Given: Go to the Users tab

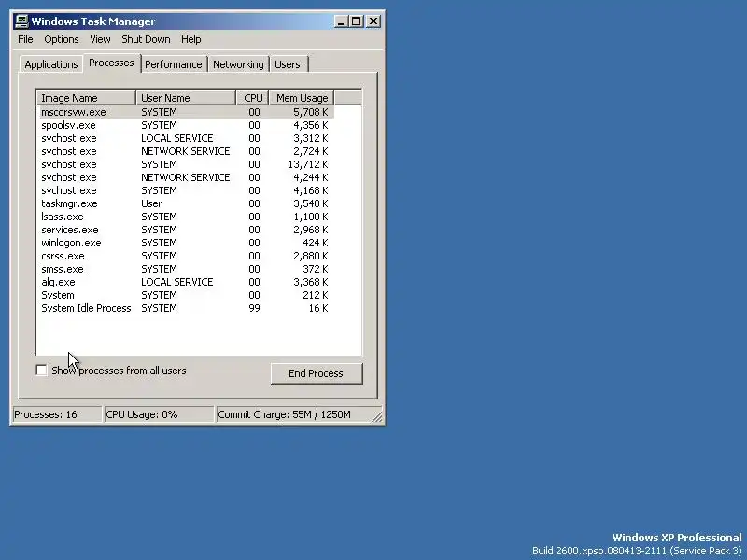Looking at the screenshot, I should click(288, 64).
